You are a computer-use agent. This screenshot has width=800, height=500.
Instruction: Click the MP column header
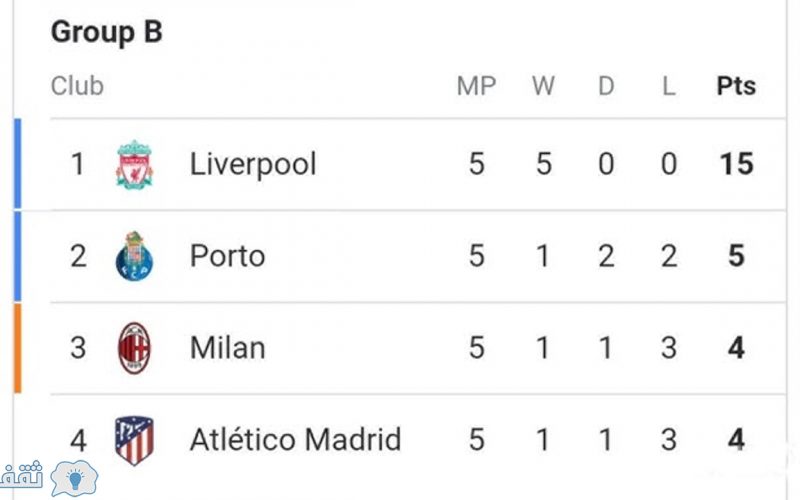click(477, 86)
